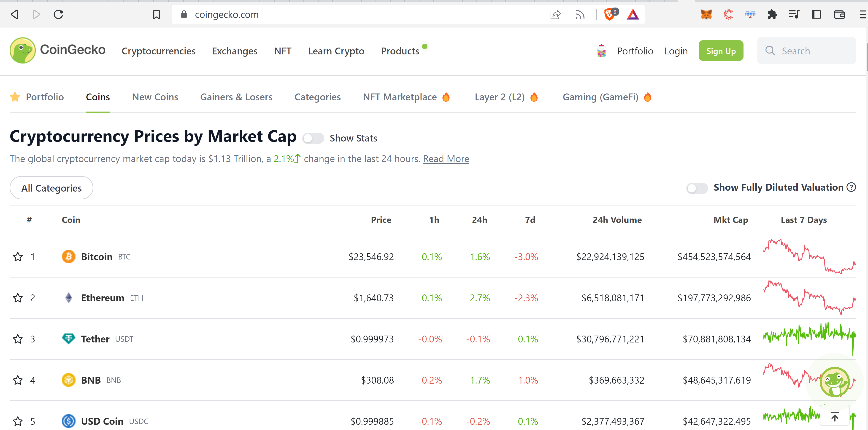The width and height of the screenshot is (868, 430).
Task: Open Portfolio in the top header
Action: (x=635, y=51)
